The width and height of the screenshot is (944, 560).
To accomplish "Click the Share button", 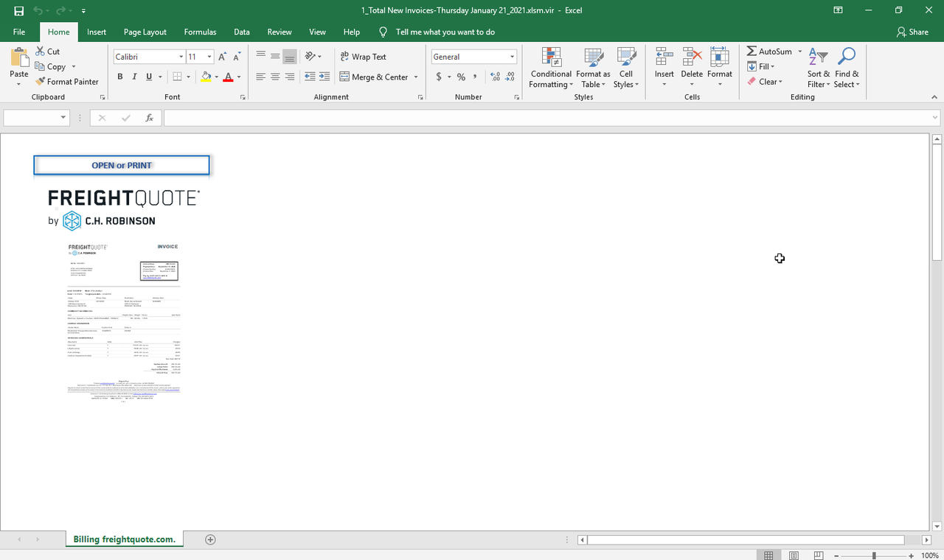I will pyautogui.click(x=912, y=32).
